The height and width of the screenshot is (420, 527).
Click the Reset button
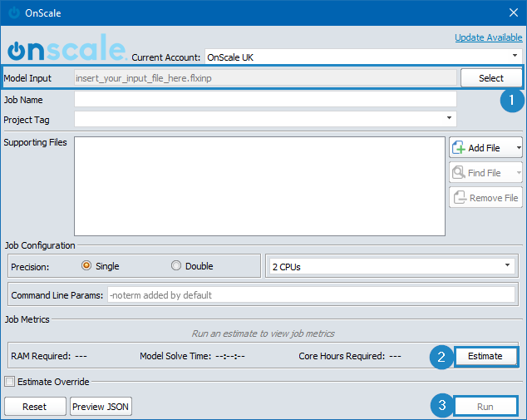[35, 407]
